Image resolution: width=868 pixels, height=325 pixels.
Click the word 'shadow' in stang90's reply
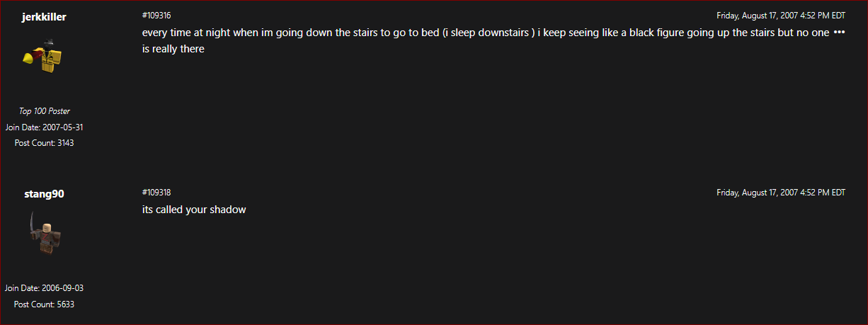(x=227, y=210)
